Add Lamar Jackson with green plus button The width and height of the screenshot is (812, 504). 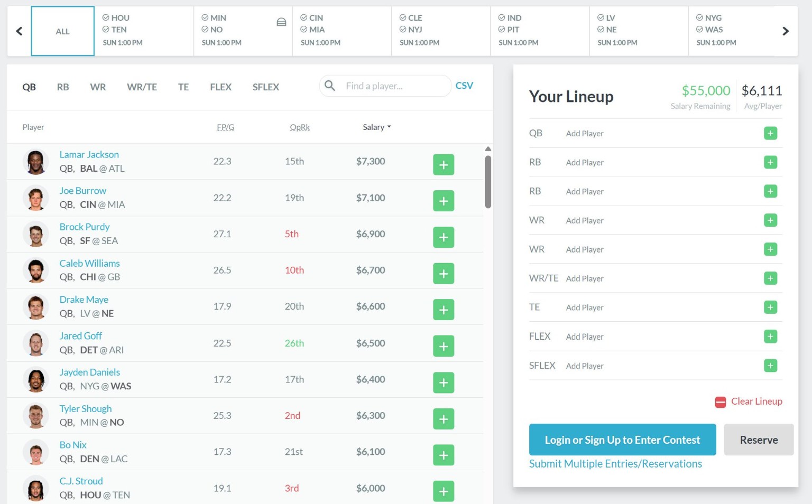tap(444, 165)
